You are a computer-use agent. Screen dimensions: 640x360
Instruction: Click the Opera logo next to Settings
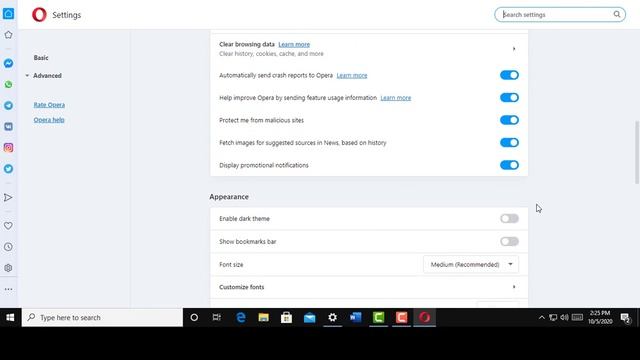point(39,15)
